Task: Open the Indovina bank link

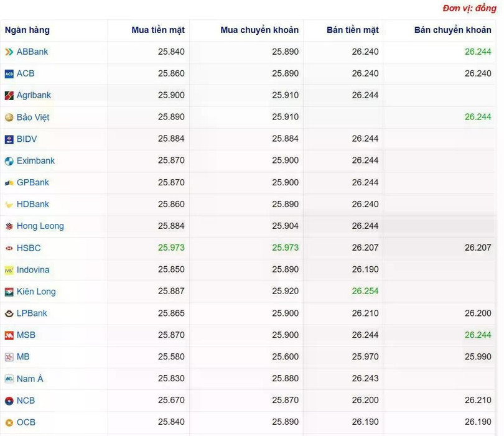Action: pyautogui.click(x=33, y=269)
